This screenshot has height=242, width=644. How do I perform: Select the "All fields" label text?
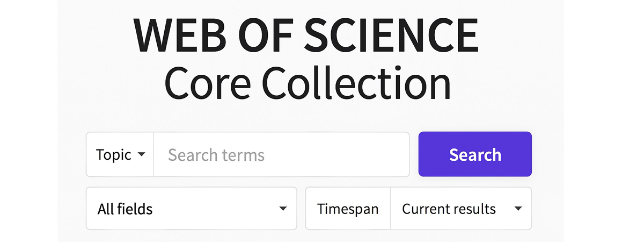coord(125,209)
